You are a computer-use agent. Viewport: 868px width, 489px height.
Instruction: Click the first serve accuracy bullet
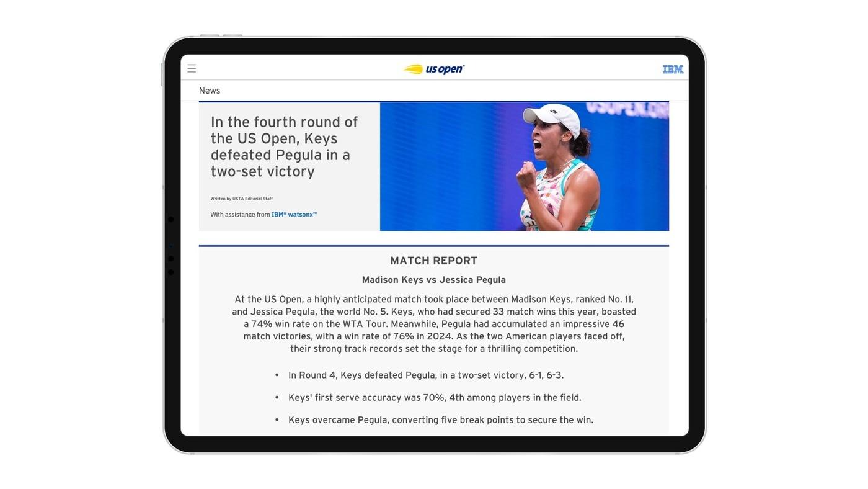click(434, 398)
